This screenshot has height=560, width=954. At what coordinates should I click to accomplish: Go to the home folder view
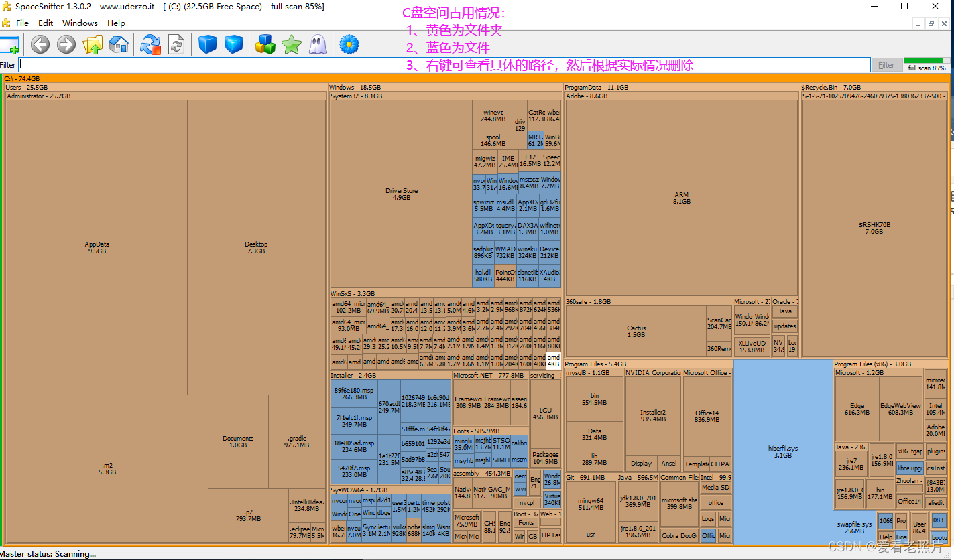click(118, 45)
